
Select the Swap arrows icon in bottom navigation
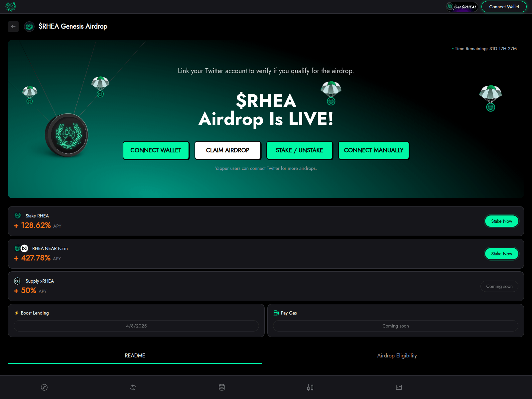(133, 387)
